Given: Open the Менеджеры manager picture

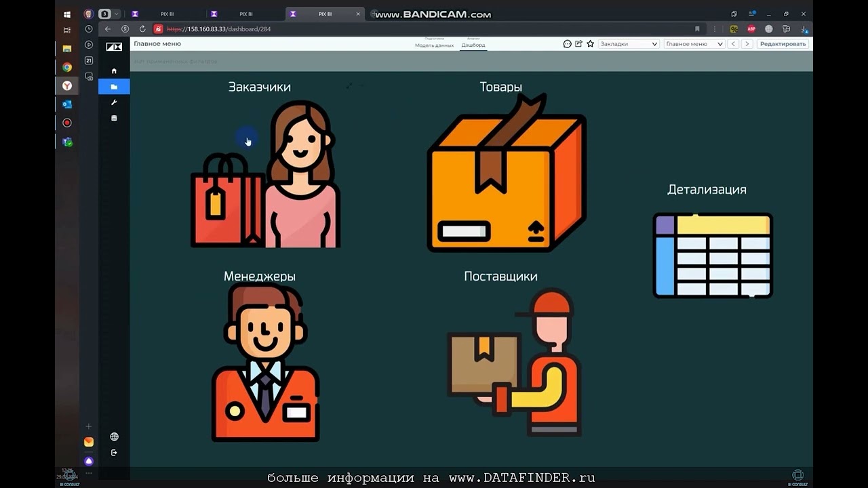Looking at the screenshot, I should (264, 363).
